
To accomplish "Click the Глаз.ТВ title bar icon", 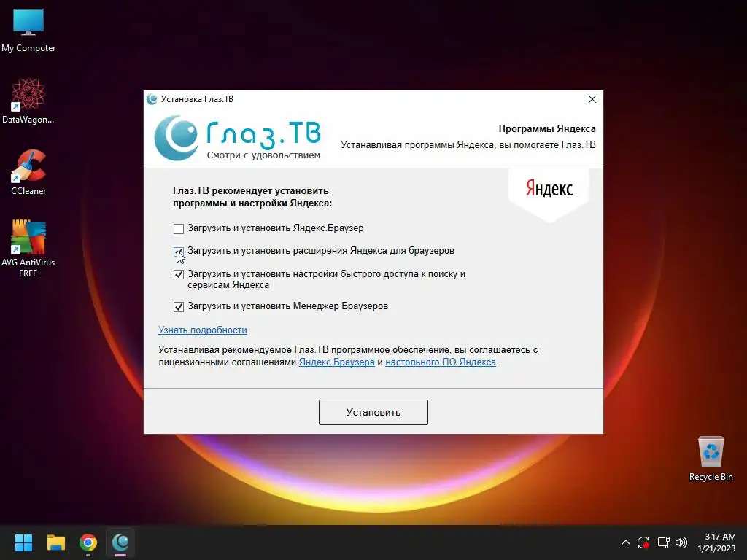I will [x=152, y=99].
